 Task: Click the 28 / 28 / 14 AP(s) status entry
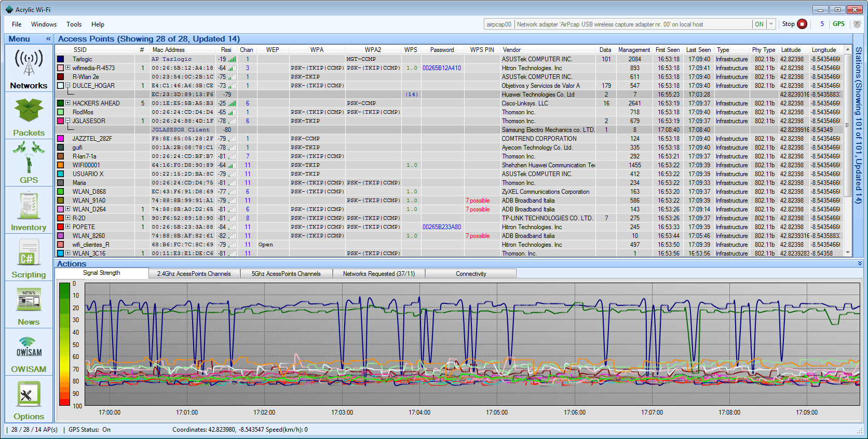34,430
